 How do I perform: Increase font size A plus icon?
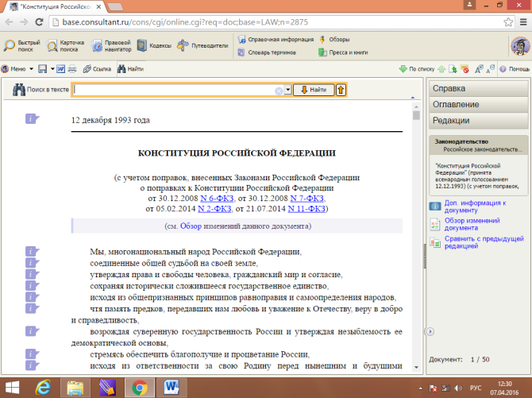click(x=479, y=69)
